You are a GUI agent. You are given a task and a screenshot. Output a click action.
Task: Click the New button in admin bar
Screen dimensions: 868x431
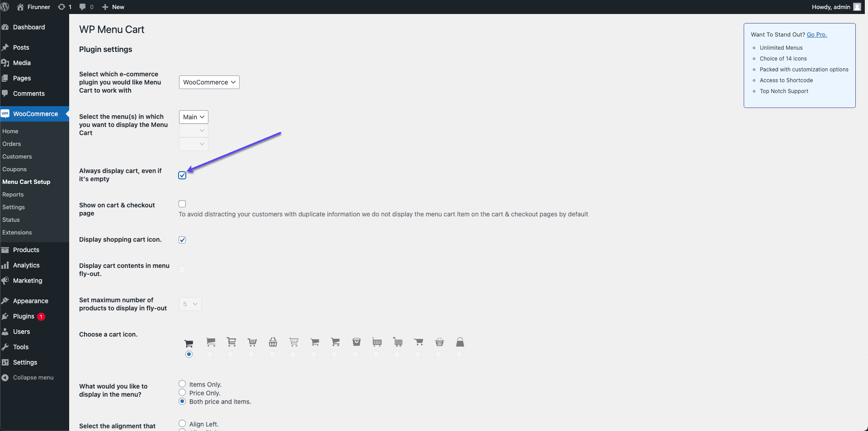point(113,7)
